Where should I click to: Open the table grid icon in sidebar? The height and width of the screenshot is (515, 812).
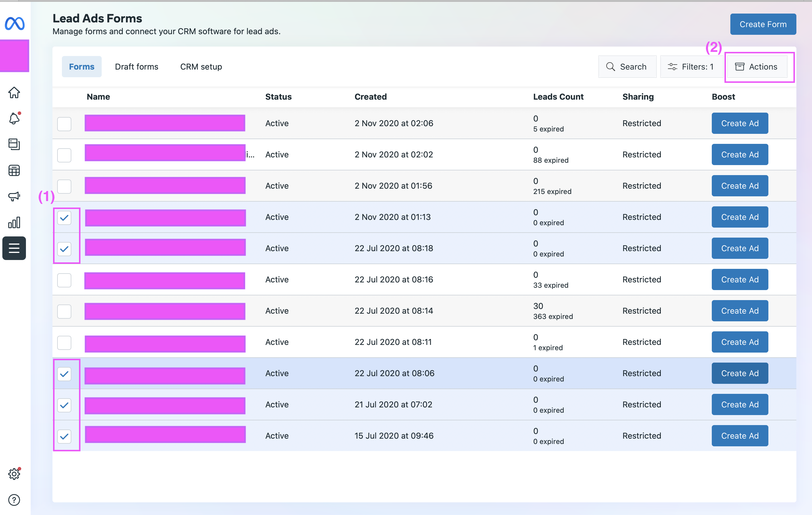click(x=14, y=170)
